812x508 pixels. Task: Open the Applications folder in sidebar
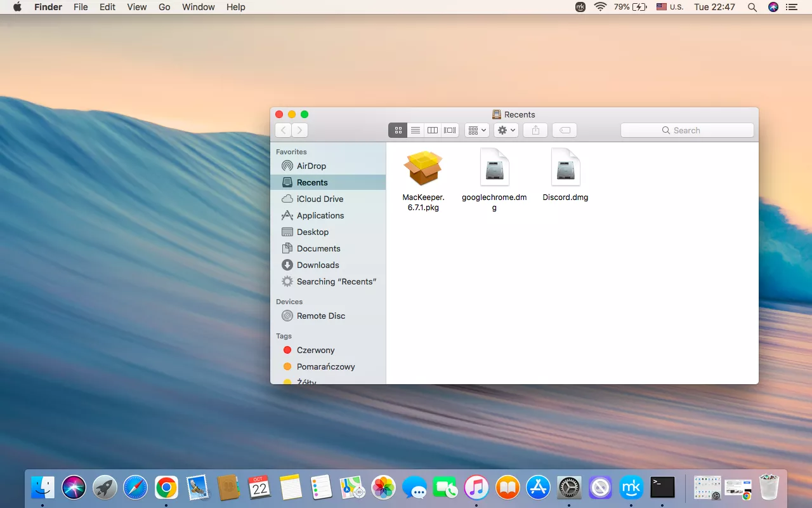pos(320,215)
